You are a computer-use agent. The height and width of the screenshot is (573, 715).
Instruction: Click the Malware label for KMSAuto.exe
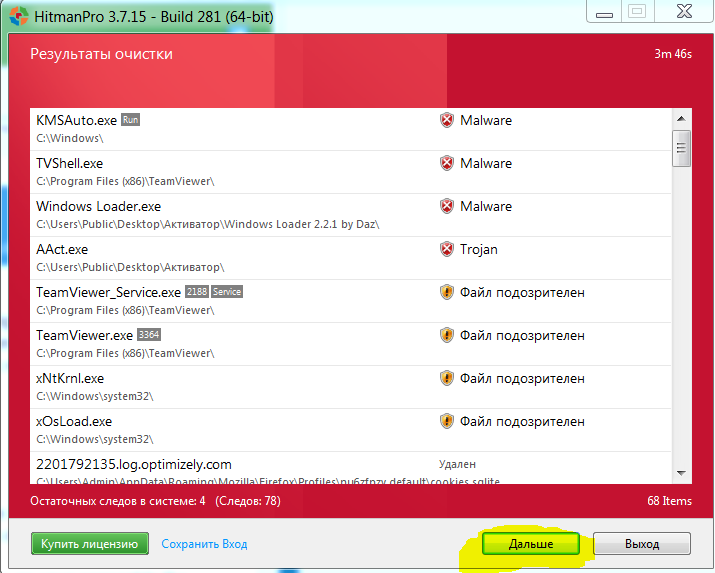click(x=486, y=120)
